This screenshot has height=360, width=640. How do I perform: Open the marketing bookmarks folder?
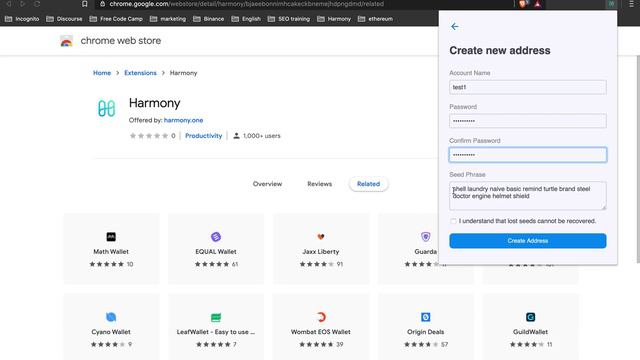pyautogui.click(x=168, y=19)
